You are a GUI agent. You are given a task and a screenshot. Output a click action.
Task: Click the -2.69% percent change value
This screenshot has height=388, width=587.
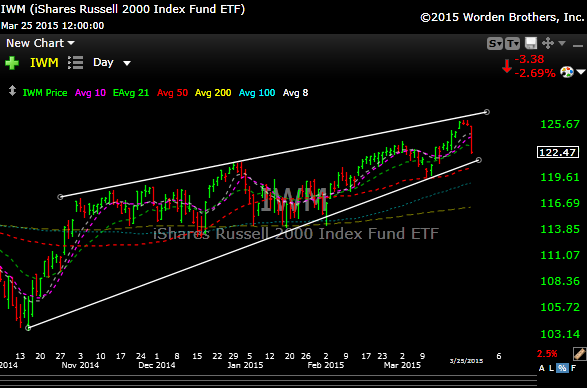tap(535, 73)
